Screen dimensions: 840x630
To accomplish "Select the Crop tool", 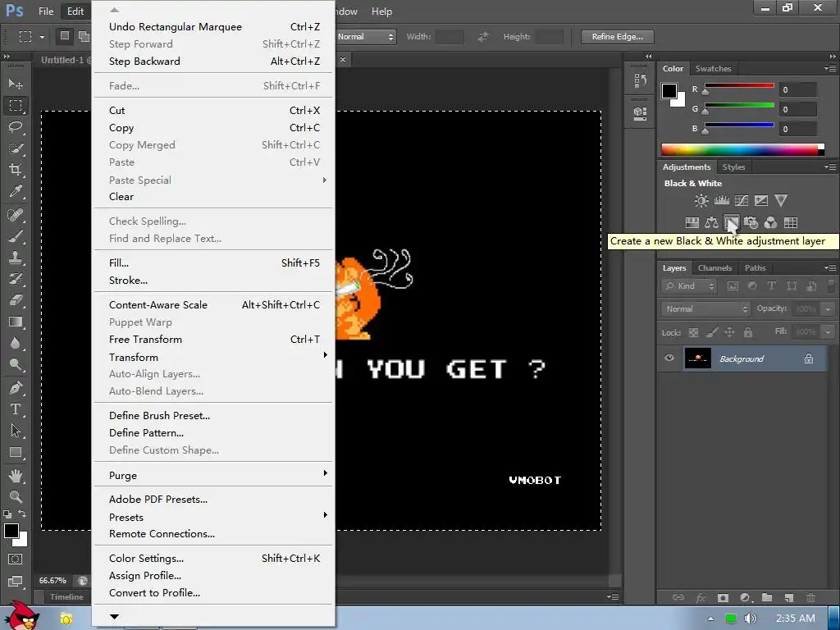I will pyautogui.click(x=16, y=170).
